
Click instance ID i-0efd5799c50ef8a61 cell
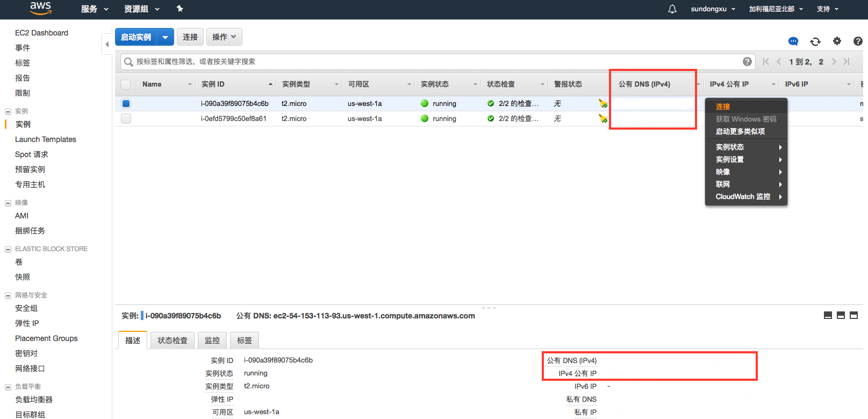click(233, 118)
